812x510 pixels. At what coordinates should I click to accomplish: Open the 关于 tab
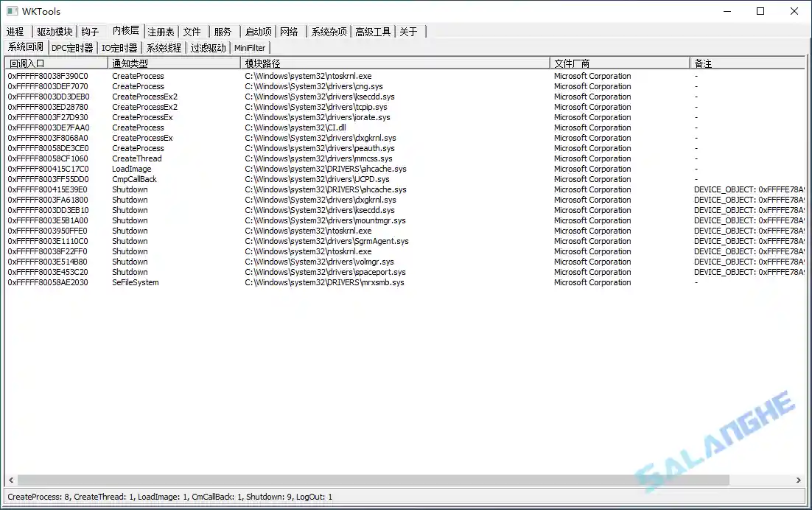(408, 32)
